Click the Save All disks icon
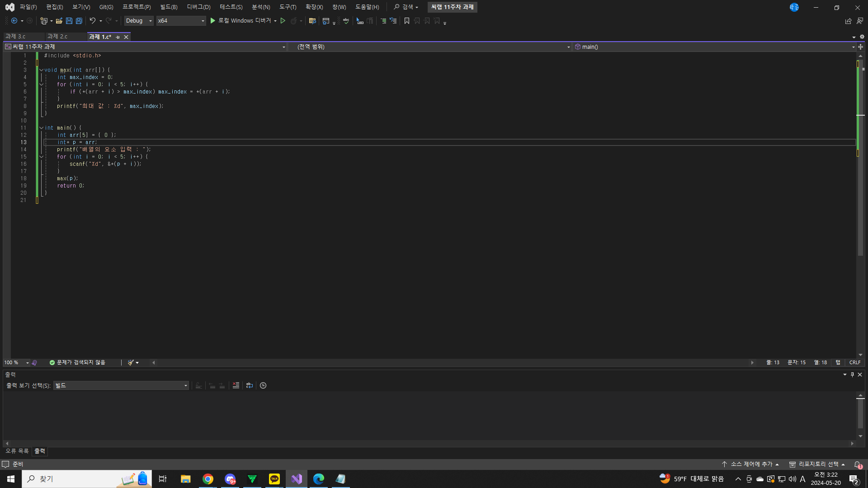This screenshot has width=868, height=488. point(79,21)
